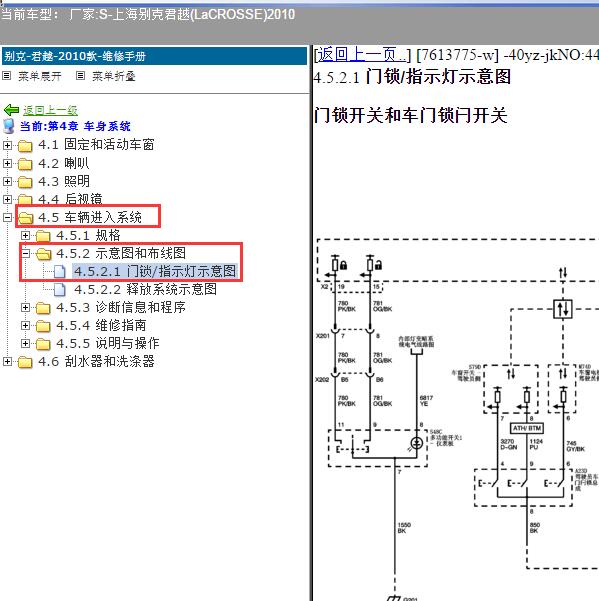Screen dimensions: 599x601
Task: Click the X201 connector label in the diagram
Action: [x=322, y=336]
